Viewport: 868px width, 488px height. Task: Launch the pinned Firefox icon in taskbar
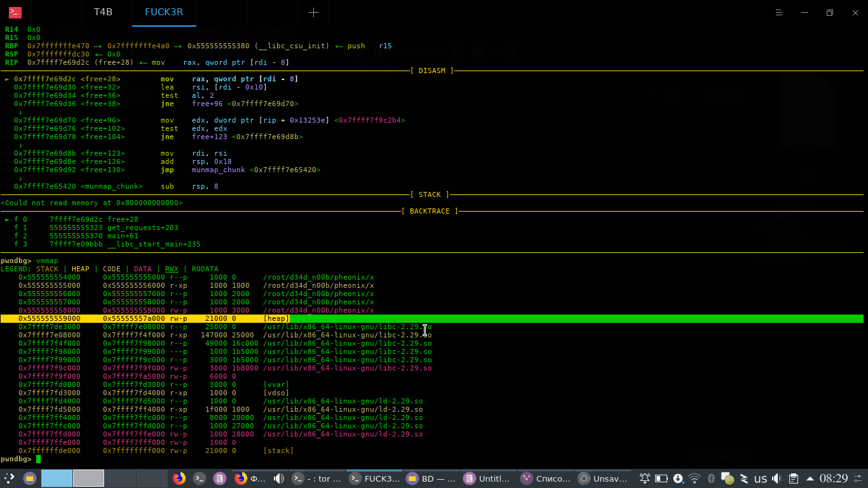pyautogui.click(x=179, y=478)
